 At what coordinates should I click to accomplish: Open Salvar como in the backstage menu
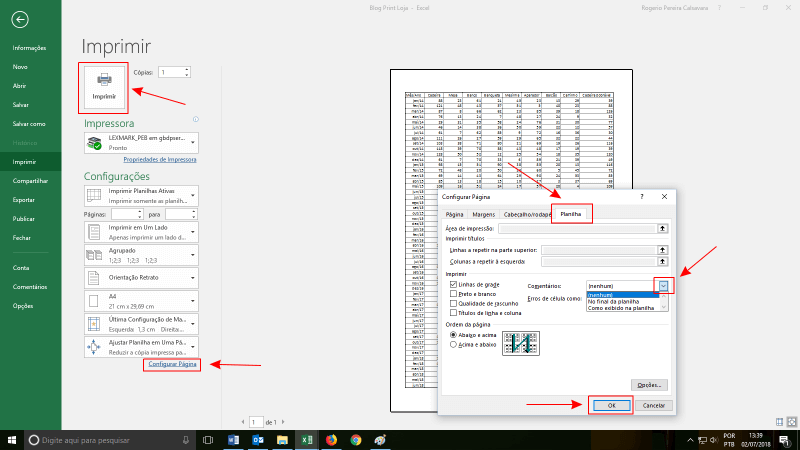click(29, 124)
